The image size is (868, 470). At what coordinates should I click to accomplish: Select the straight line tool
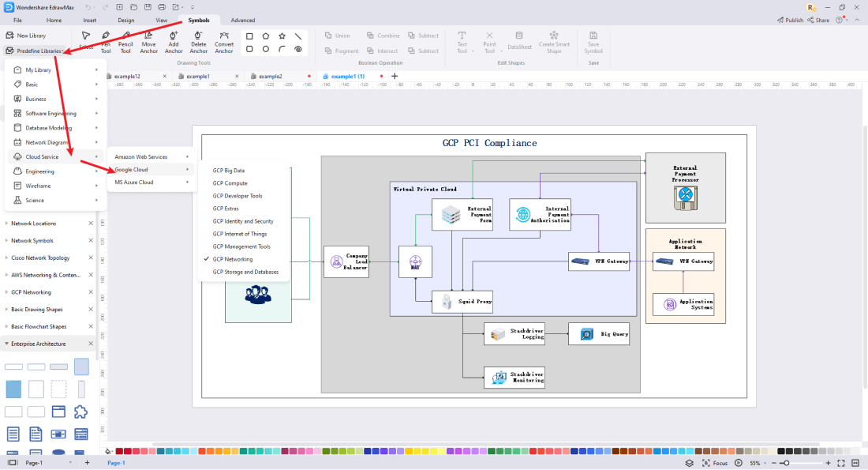pos(298,36)
